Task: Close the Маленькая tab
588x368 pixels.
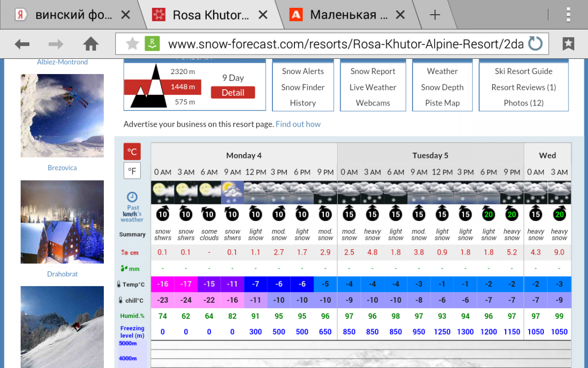Action: 400,15
